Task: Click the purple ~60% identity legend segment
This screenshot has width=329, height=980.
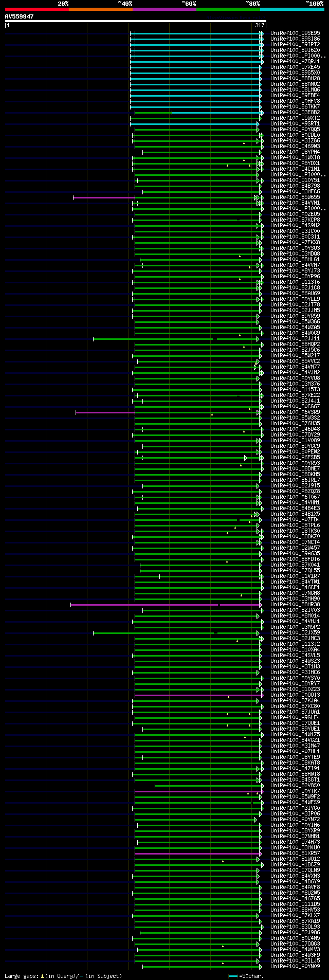Action: click(x=164, y=9)
